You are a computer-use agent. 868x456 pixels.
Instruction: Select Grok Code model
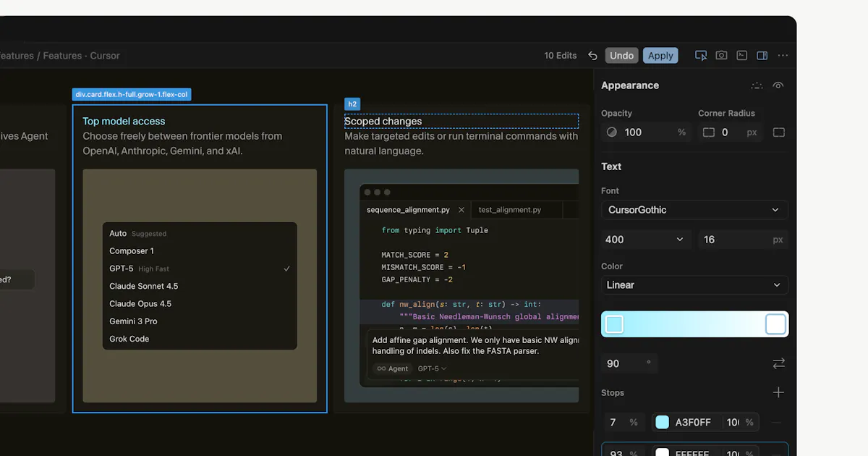tap(200, 339)
